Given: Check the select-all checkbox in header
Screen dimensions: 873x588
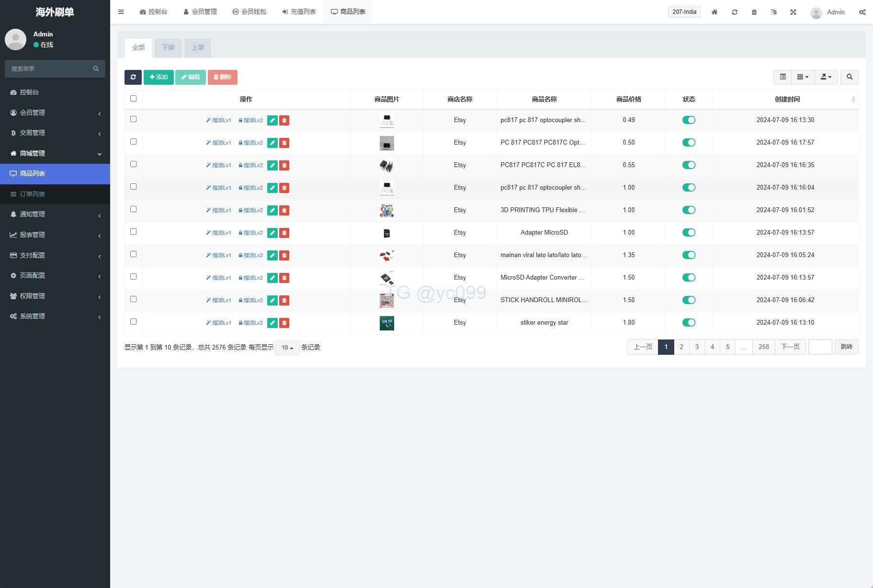Looking at the screenshot, I should [133, 99].
